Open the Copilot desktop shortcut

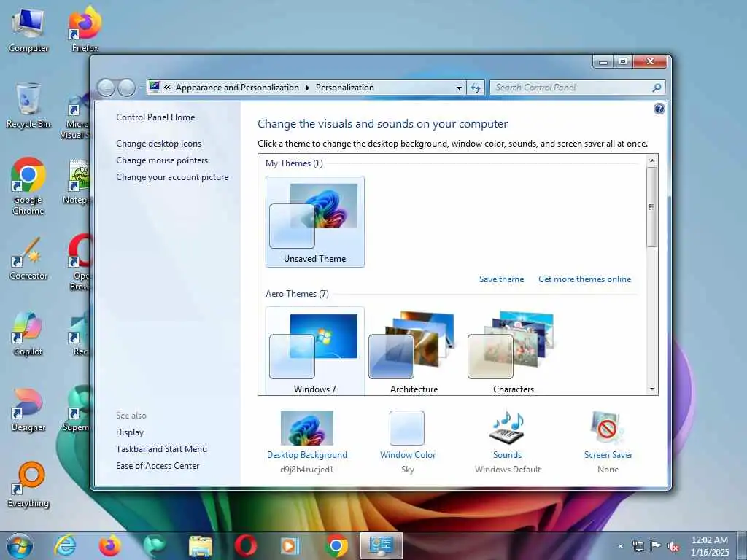click(x=28, y=334)
